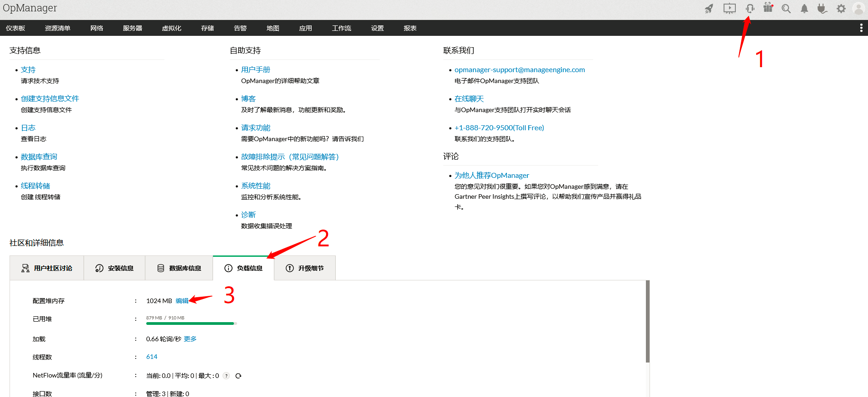Open the 报表 menu
The width and height of the screenshot is (868, 397).
[x=410, y=28]
